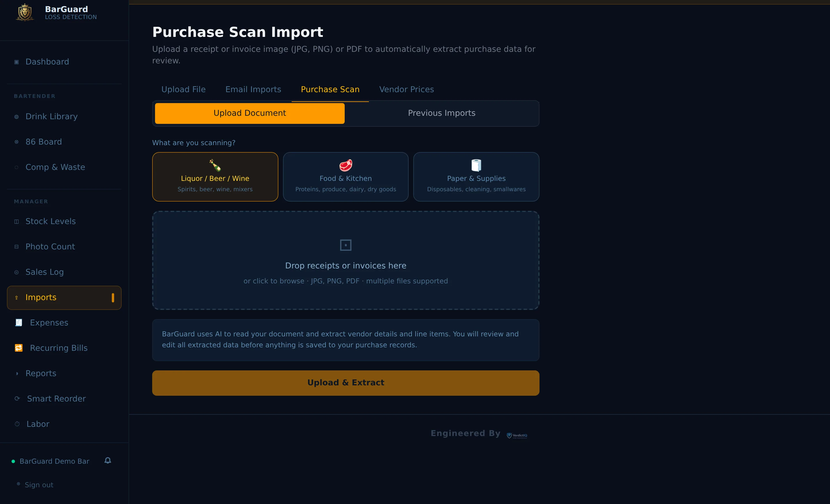Click the champagne bottle icon

[215, 165]
